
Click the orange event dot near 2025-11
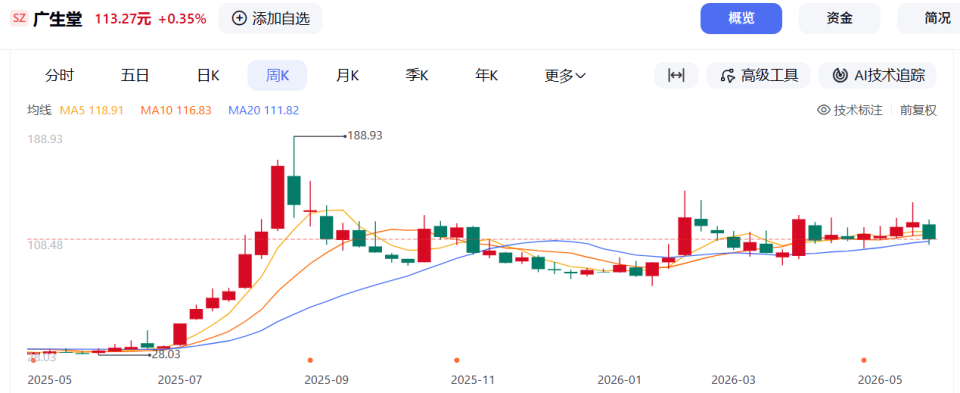tap(456, 360)
